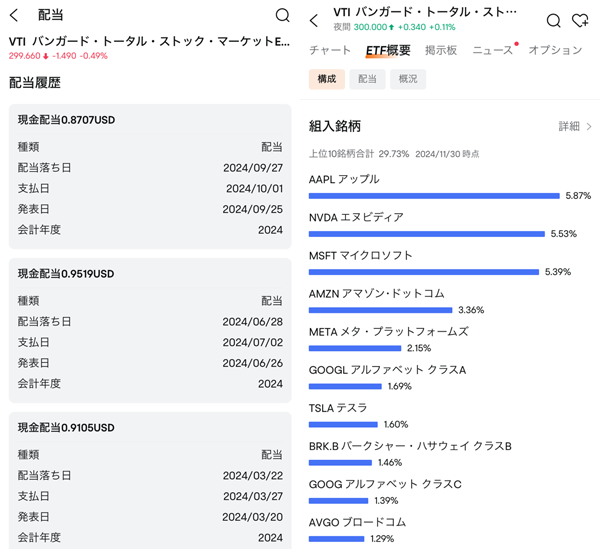
Task: Open the 現金配当0.8707USD dividend card
Action: tap(150, 176)
